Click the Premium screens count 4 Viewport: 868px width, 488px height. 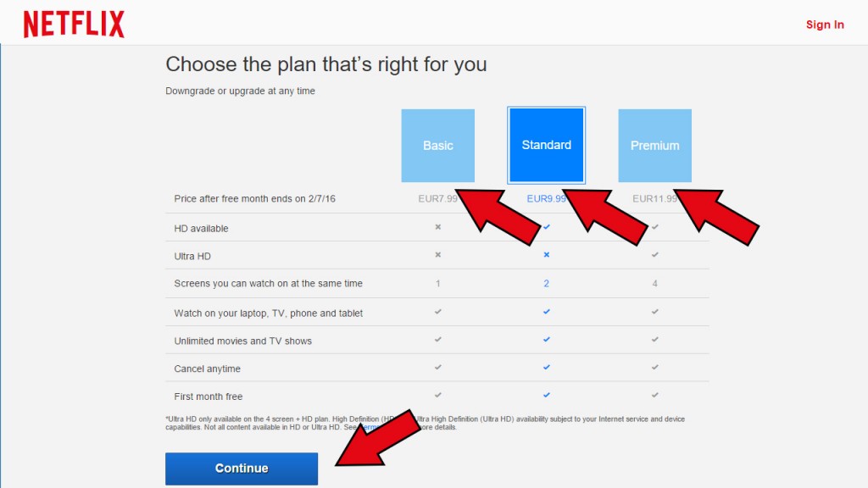pyautogui.click(x=655, y=283)
